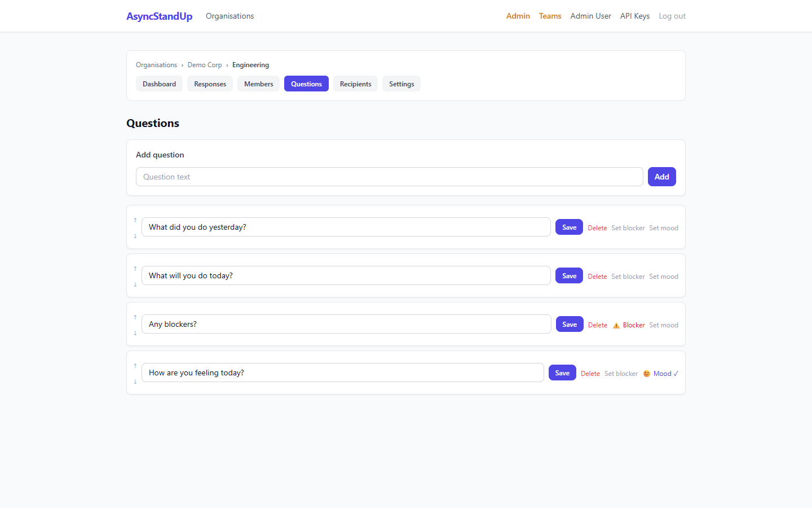Move 'Any blockers?' question down
812x508 pixels.
click(x=135, y=333)
